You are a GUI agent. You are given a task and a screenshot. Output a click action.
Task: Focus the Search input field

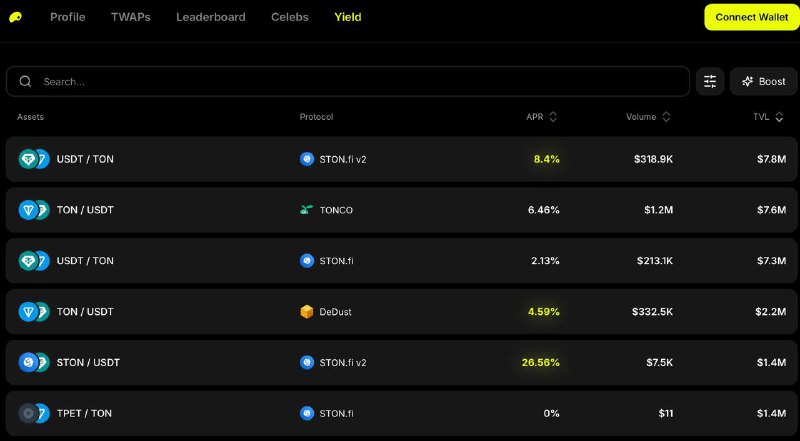(x=348, y=82)
